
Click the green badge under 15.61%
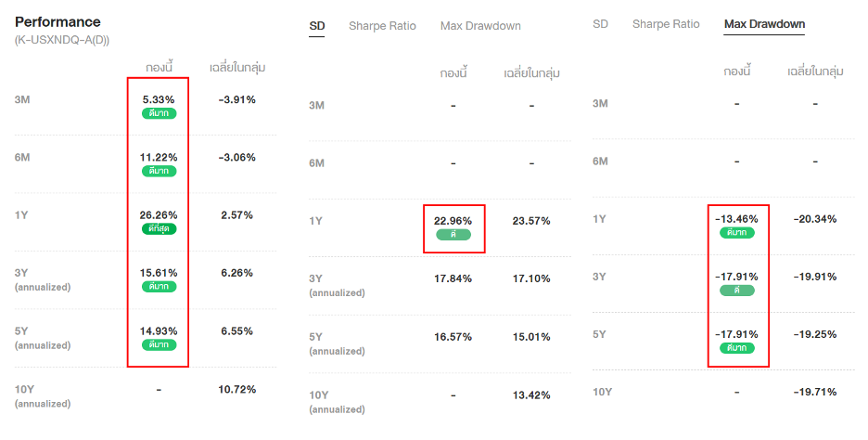(x=159, y=287)
